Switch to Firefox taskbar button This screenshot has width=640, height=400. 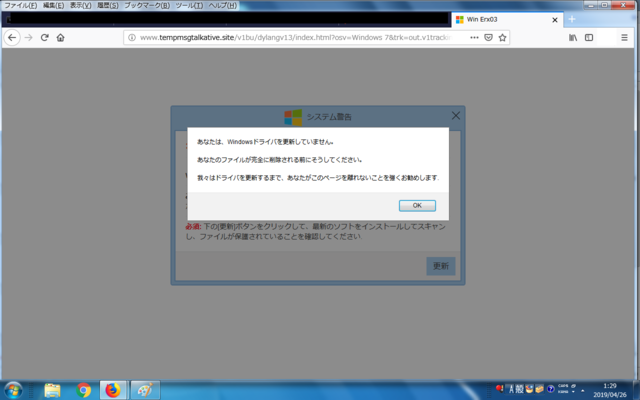[113, 390]
